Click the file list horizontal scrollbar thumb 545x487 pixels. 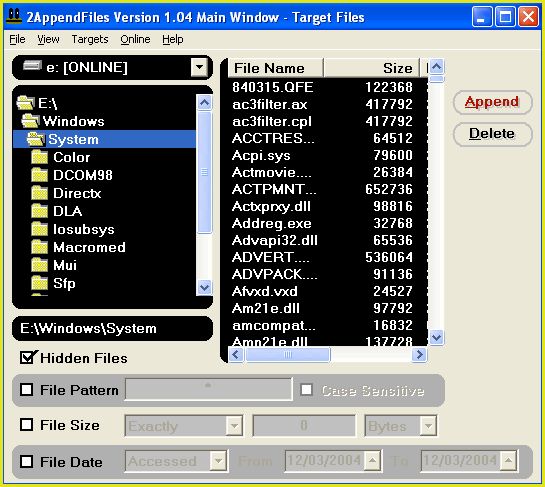point(288,355)
